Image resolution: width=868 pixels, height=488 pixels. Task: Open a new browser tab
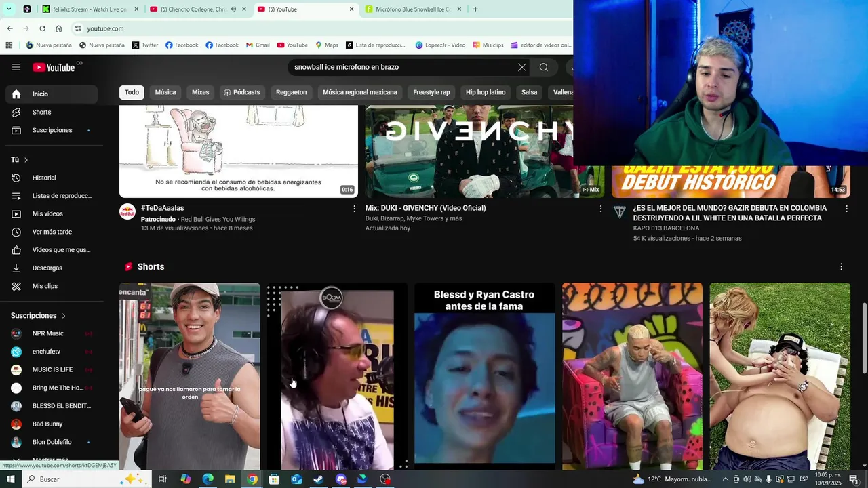[x=475, y=9]
